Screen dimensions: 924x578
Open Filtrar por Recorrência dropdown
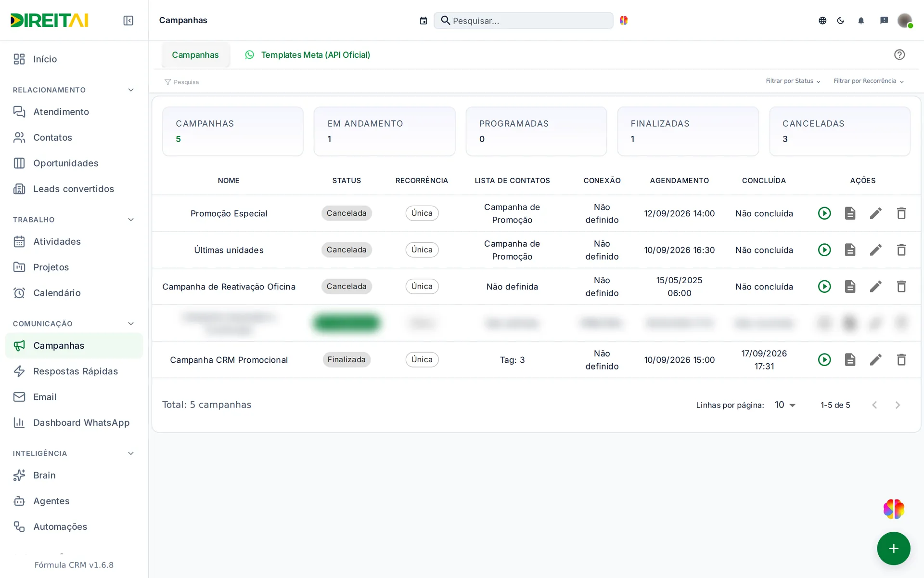869,81
